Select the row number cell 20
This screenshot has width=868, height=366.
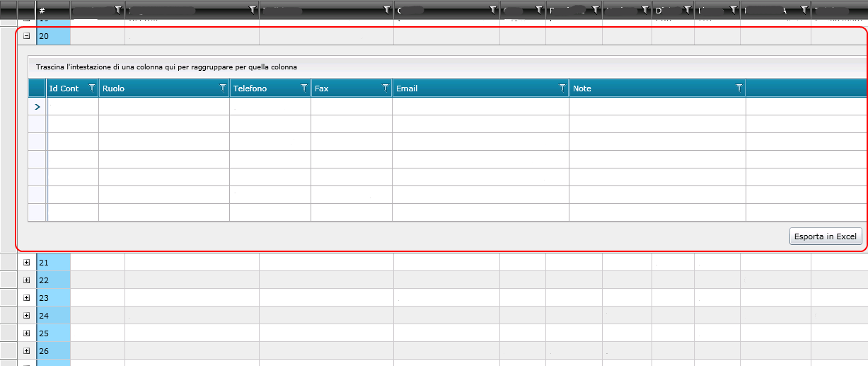(x=53, y=35)
